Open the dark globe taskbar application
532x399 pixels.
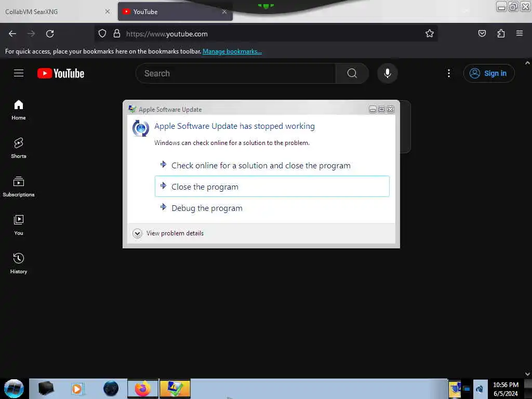click(x=111, y=389)
